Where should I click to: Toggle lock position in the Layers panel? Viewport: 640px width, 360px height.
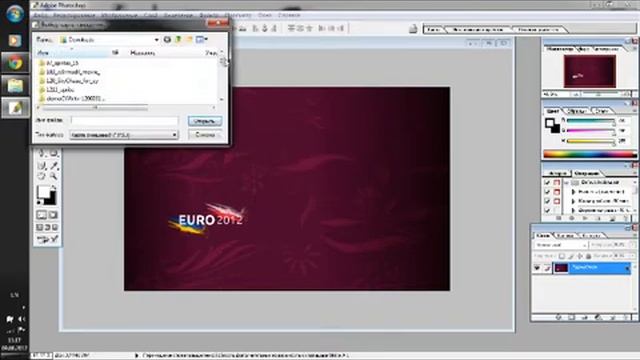tap(580, 256)
